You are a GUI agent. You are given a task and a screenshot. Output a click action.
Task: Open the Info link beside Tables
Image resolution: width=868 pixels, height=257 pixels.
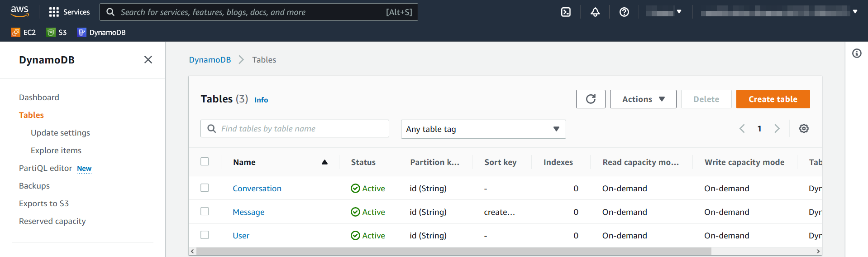(261, 100)
